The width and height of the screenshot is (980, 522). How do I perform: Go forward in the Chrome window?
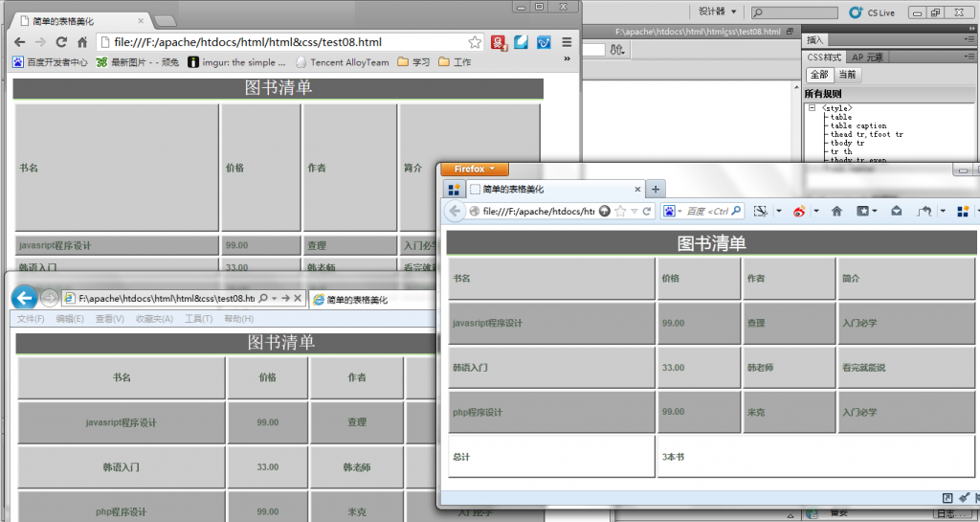tap(40, 42)
